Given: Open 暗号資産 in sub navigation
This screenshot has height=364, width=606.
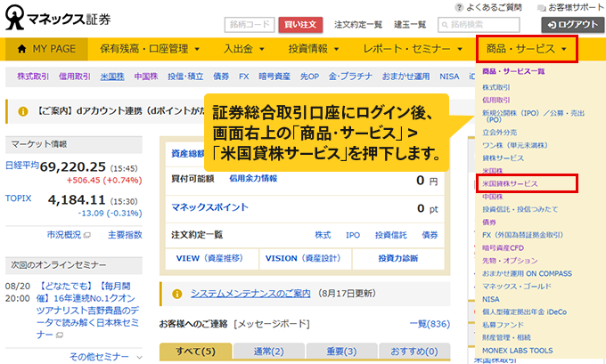Looking at the screenshot, I should tap(274, 77).
